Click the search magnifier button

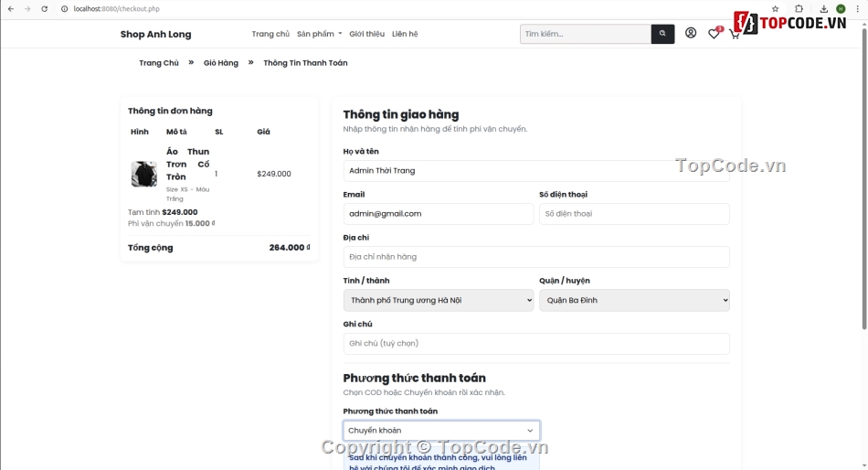pos(662,34)
